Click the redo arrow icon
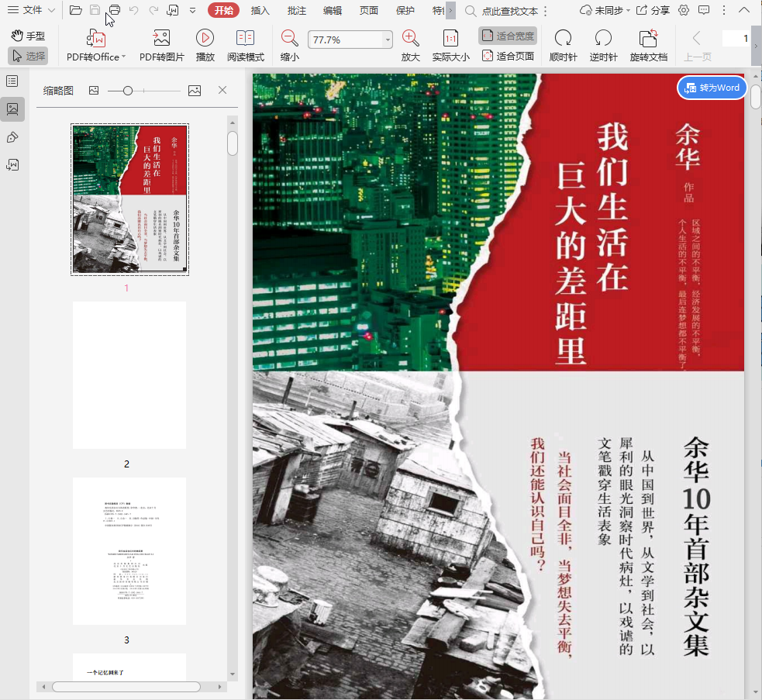This screenshot has width=762, height=700. [x=153, y=10]
